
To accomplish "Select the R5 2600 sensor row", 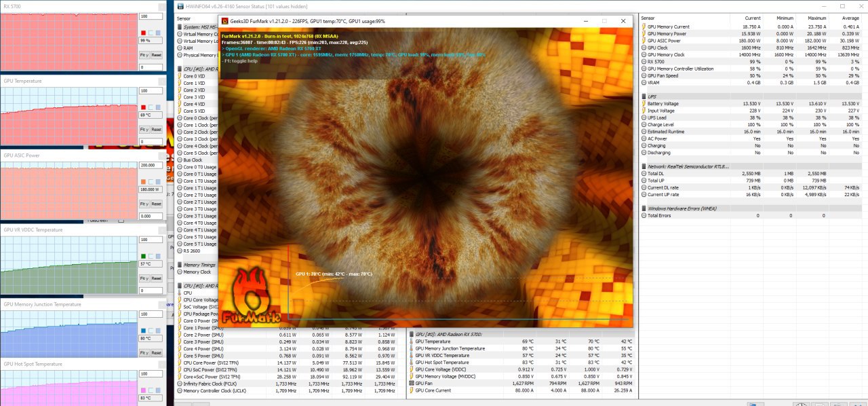I will (x=198, y=251).
